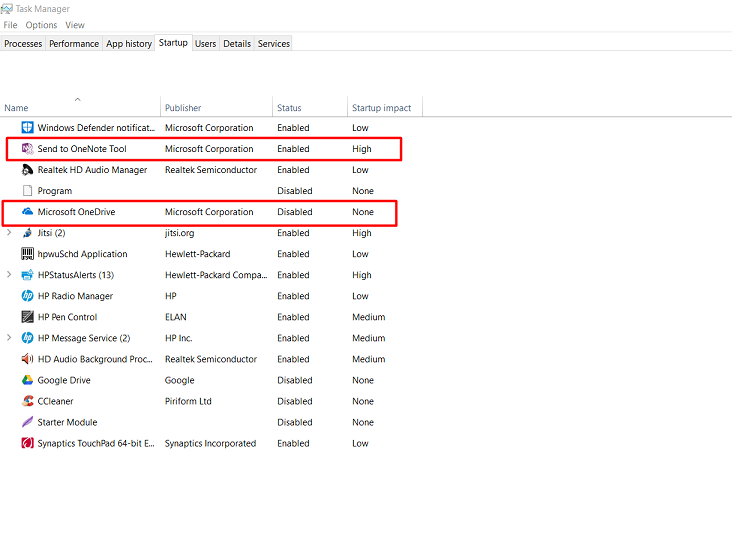
Task: Click the Piriform Ltd publisher cell
Action: [188, 401]
